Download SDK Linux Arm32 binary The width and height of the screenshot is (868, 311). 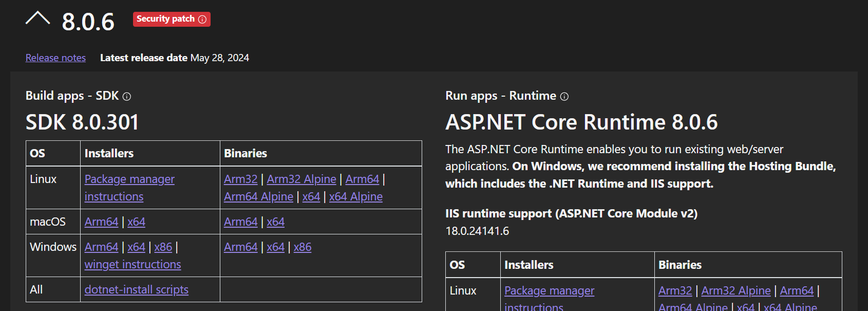click(240, 179)
